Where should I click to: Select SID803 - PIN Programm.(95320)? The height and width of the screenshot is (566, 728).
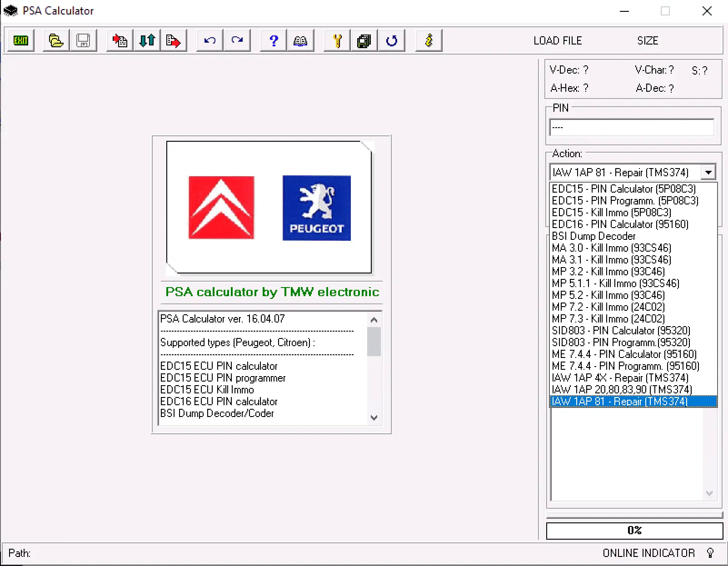633,342
